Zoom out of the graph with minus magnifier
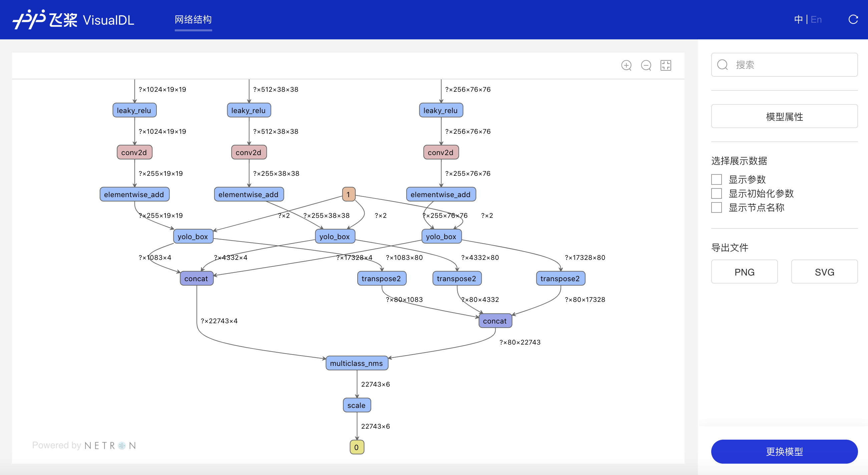Image resolution: width=868 pixels, height=475 pixels. (x=646, y=65)
